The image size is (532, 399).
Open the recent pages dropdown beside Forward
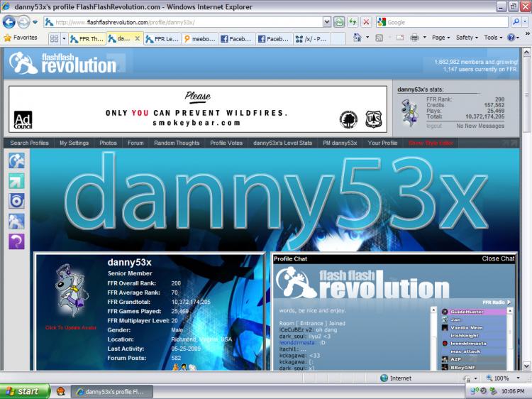click(x=35, y=23)
